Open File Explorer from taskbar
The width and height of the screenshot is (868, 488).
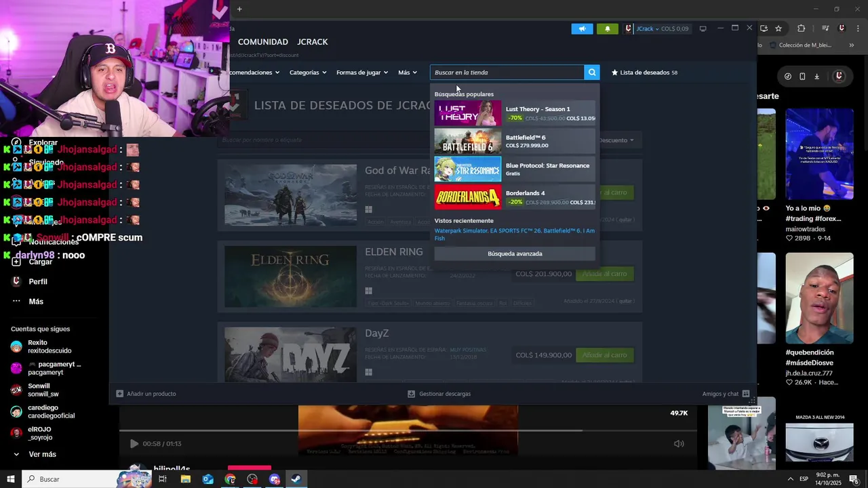pyautogui.click(x=185, y=479)
